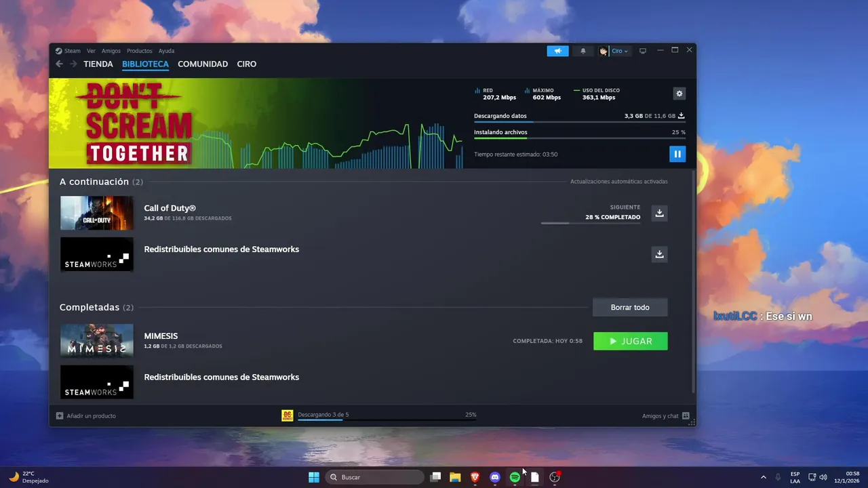Switch to Big Picture mode icon

[x=643, y=51]
